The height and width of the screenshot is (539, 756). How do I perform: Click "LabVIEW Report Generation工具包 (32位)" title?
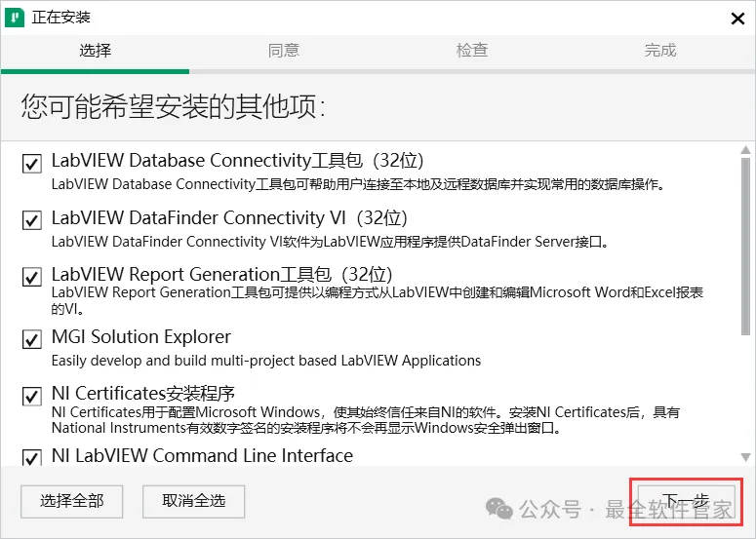pos(221,275)
